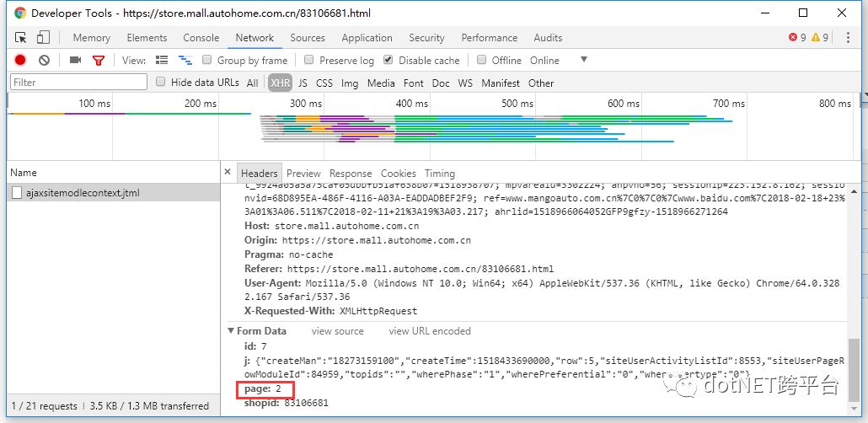This screenshot has width=868, height=423.
Task: Check the Offline checkbox
Action: (481, 59)
